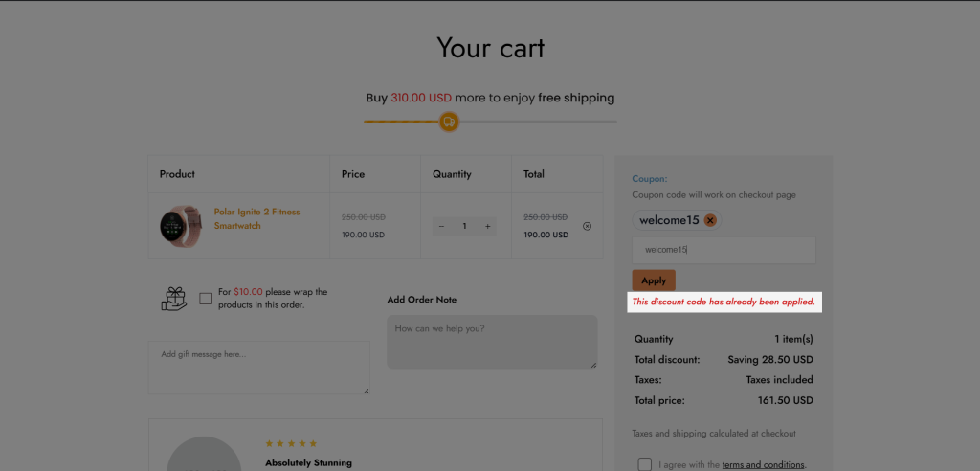Increase quantity with plus button
Viewport: 980px width, 471px height.
coord(487,227)
